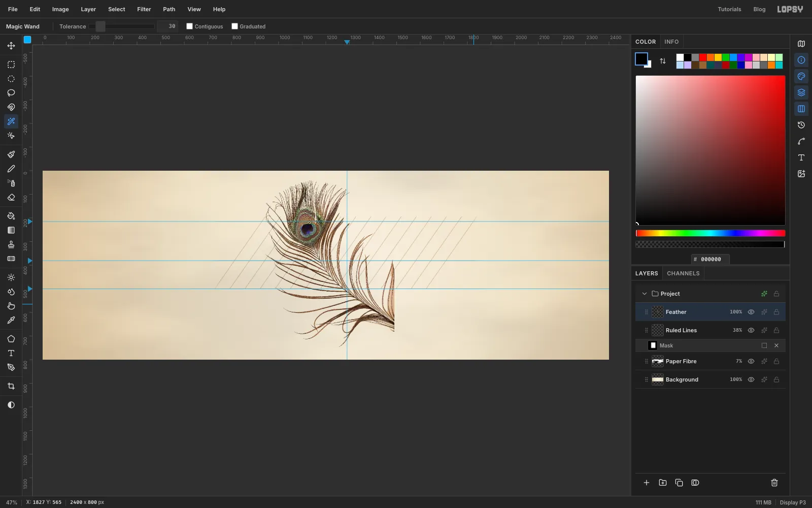This screenshot has height=508, width=812.
Task: Swap foreground and background colors
Action: (663, 61)
